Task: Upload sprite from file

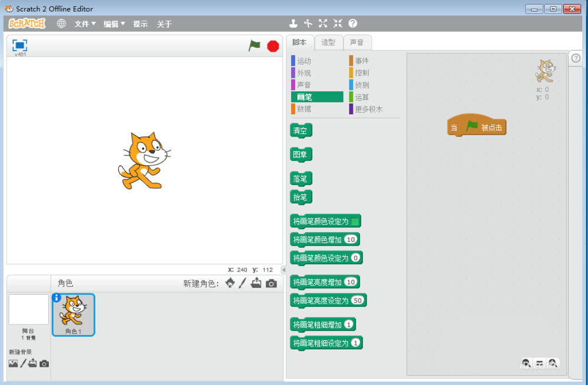Action: (x=256, y=283)
